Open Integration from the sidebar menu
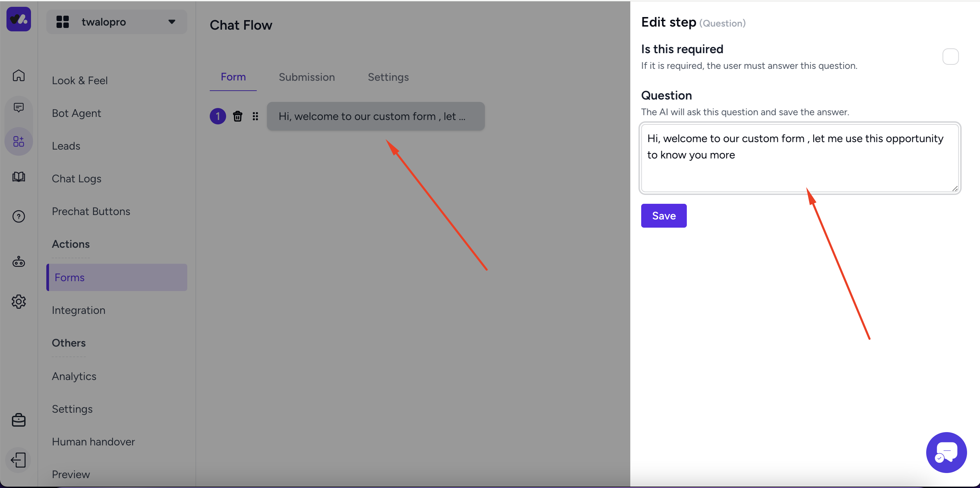980x488 pixels. coord(78,310)
